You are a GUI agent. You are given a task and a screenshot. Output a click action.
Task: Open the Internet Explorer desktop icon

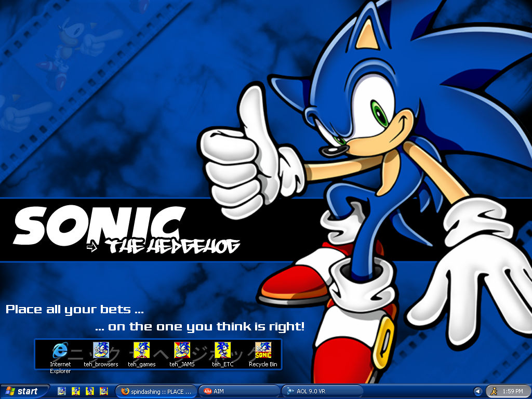tap(60, 351)
